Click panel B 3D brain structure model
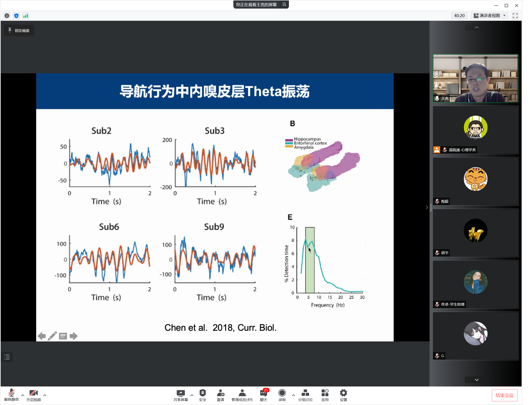532x405 pixels. tap(324, 166)
